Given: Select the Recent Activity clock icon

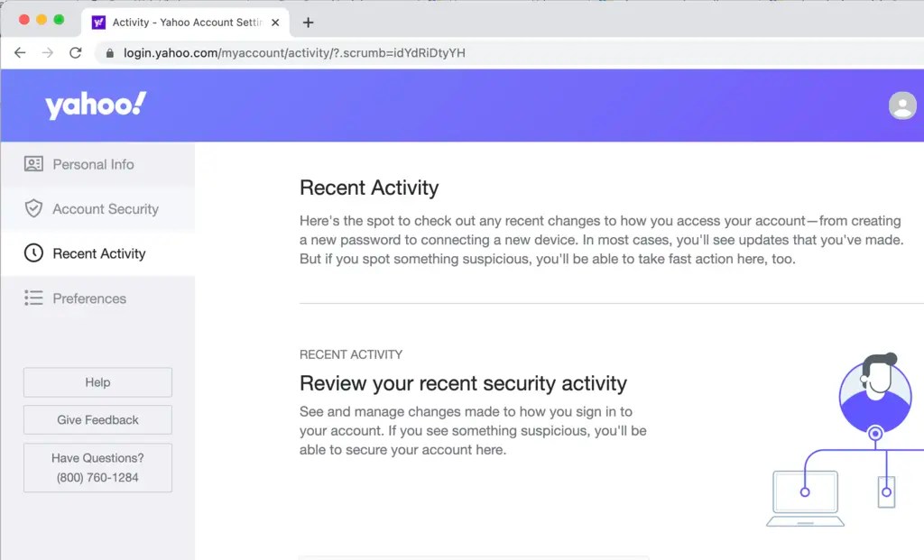Looking at the screenshot, I should [33, 253].
